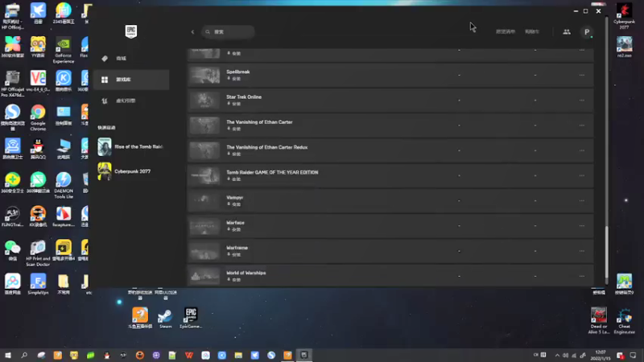Open Google Chrome desktop shortcut
Image resolution: width=644 pixels, height=362 pixels.
pos(38,117)
